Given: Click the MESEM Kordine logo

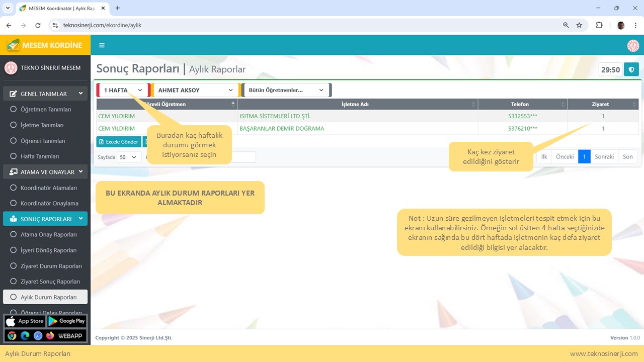Looking at the screenshot, I should pos(45,45).
